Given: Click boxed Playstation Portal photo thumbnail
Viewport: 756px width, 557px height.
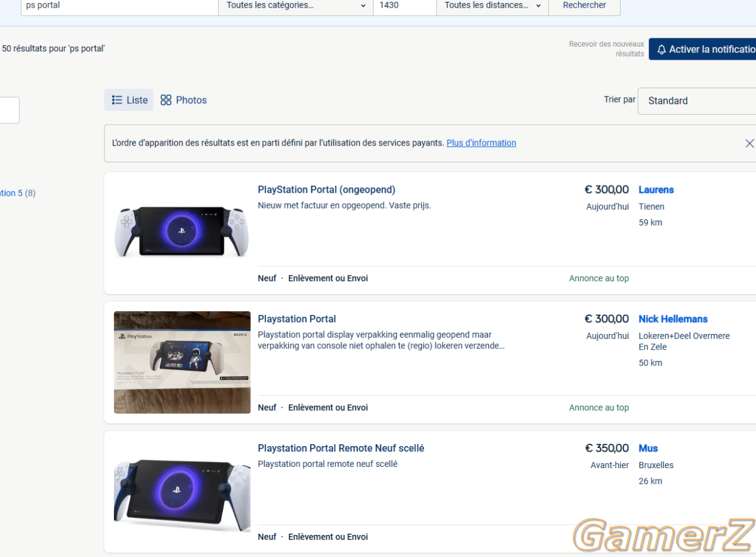Looking at the screenshot, I should pyautogui.click(x=182, y=362).
